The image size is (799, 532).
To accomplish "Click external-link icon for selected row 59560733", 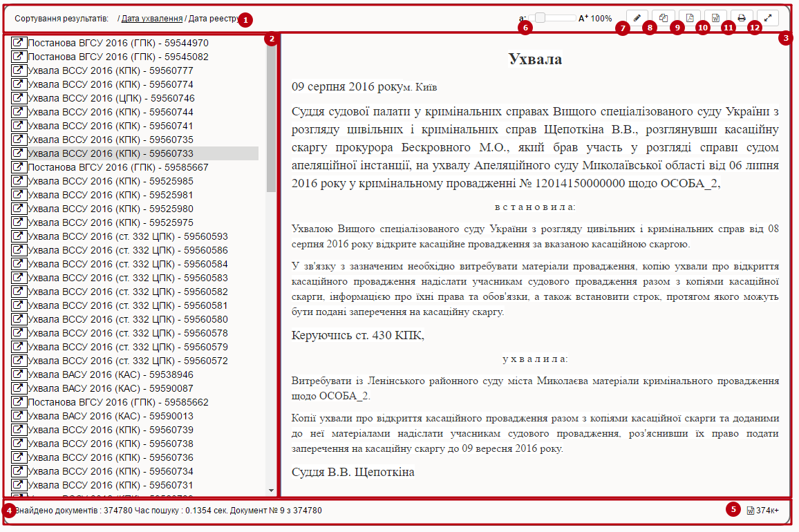I will 19,153.
